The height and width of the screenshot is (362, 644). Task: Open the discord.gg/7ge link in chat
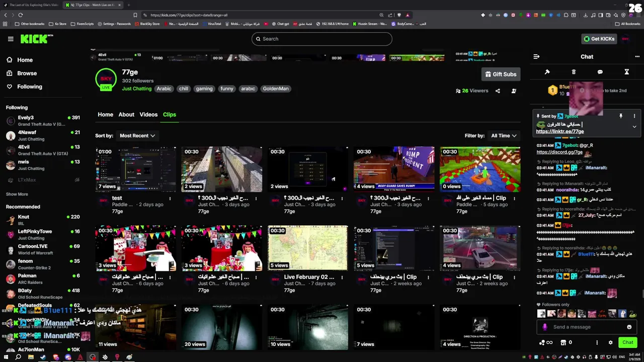pos(559,152)
